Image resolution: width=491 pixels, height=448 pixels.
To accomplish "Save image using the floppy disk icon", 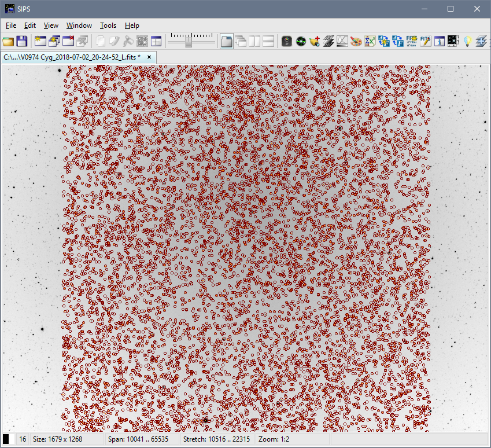I will pyautogui.click(x=22, y=41).
